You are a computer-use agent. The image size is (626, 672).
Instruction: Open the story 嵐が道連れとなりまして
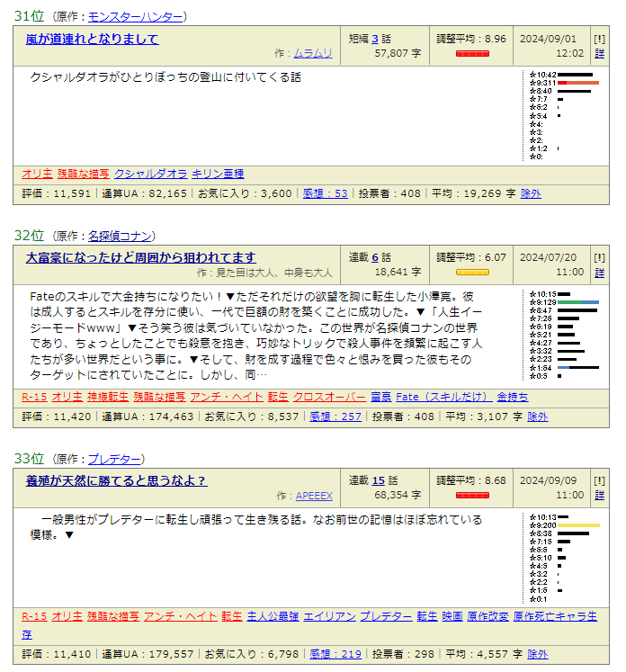coord(92,39)
